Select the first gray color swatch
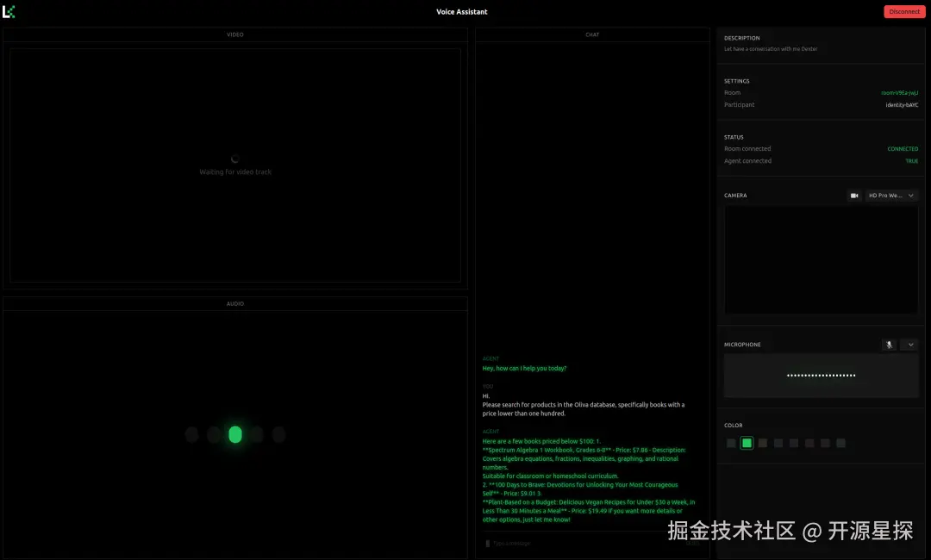Image resolution: width=931 pixels, height=560 pixels. tap(729, 442)
